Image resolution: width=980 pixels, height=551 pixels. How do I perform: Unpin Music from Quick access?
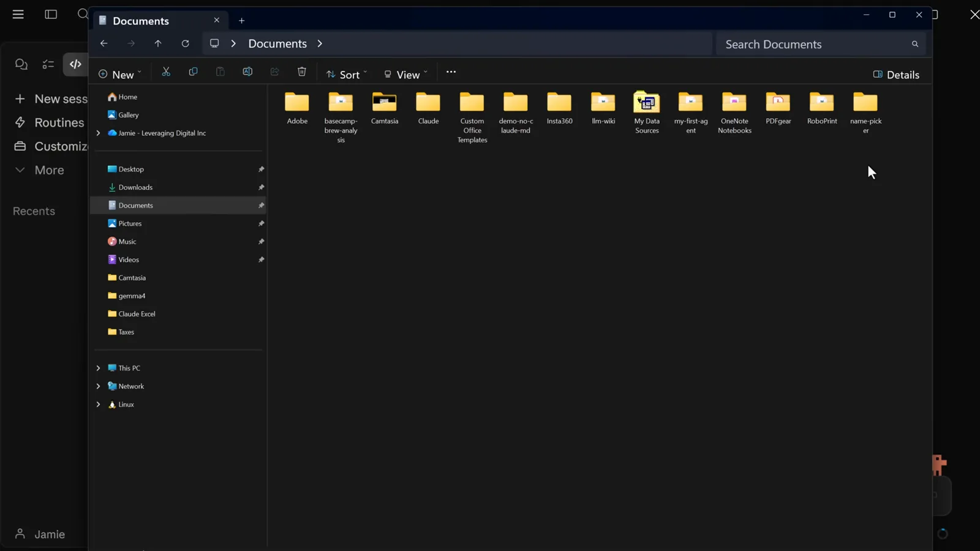(x=261, y=242)
